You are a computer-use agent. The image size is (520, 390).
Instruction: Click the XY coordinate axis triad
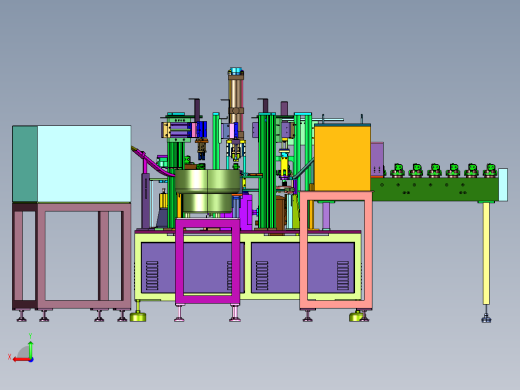point(21,349)
